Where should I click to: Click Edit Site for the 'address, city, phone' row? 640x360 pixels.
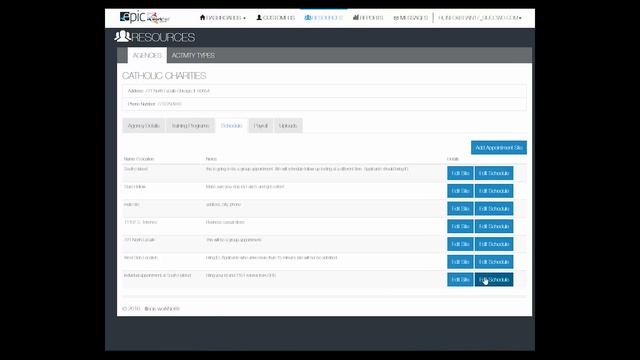click(x=460, y=209)
